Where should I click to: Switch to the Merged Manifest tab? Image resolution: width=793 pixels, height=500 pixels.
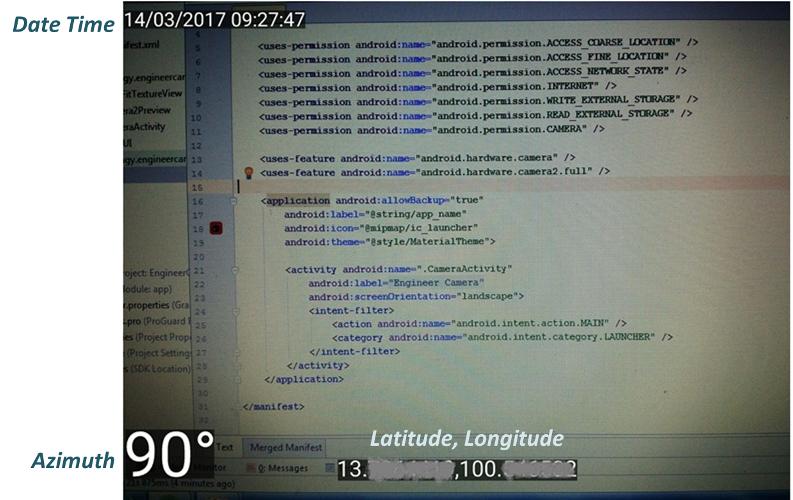pyautogui.click(x=285, y=447)
